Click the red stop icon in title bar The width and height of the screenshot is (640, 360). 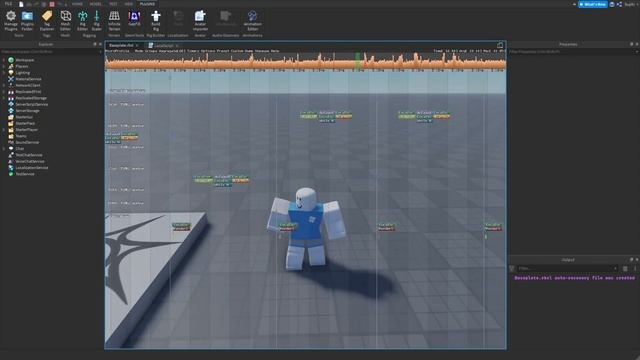tap(52, 4)
